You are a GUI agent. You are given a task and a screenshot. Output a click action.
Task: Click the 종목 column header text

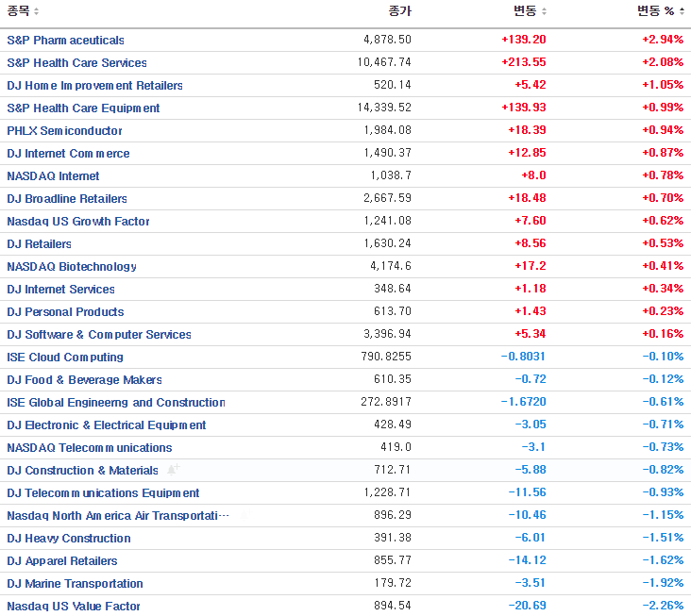[x=19, y=11]
